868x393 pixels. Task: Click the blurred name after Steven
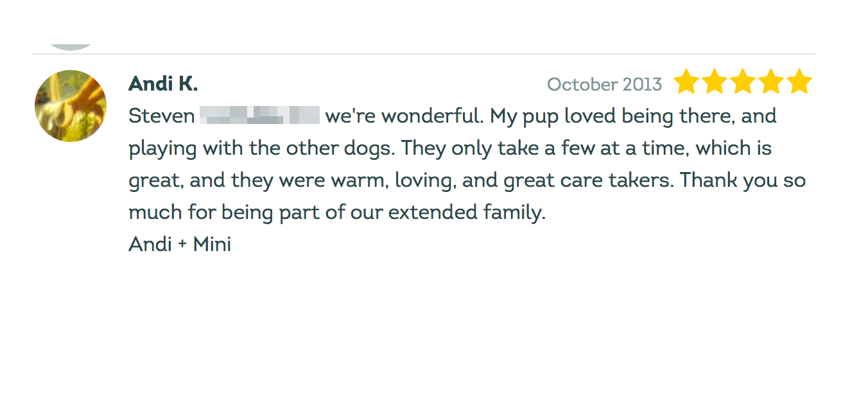(x=259, y=116)
